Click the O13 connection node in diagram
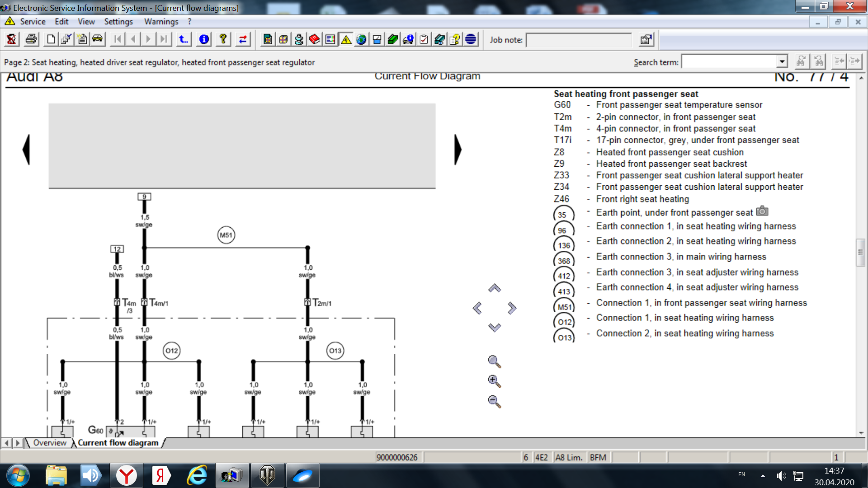The width and height of the screenshot is (868, 488). 335,351
